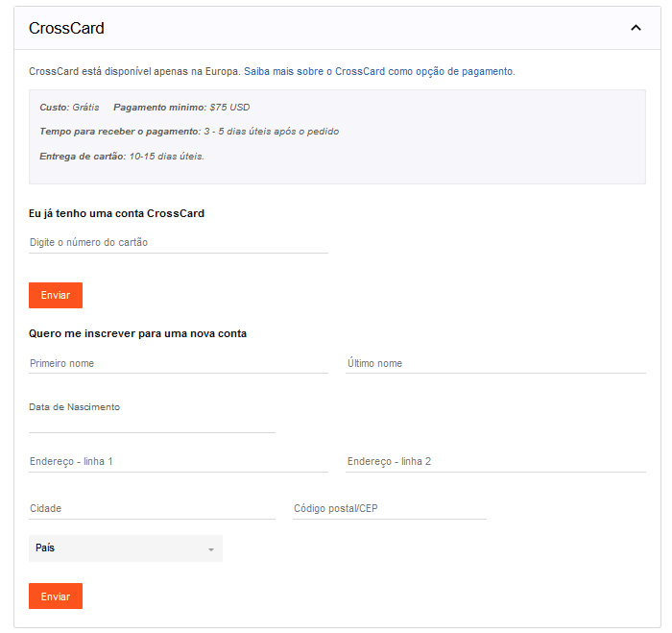Click 'Quero me inscrever para uma nova conta' heading
The image size is (672, 633).
click(x=137, y=333)
